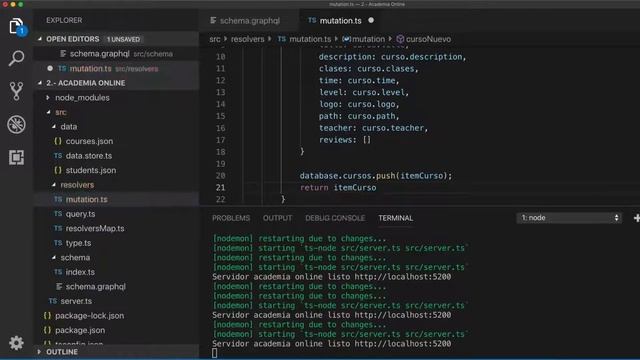Screen dimensions: 640x360
Task: Open the terminal selector '1: node' dropdown
Action: (x=569, y=218)
